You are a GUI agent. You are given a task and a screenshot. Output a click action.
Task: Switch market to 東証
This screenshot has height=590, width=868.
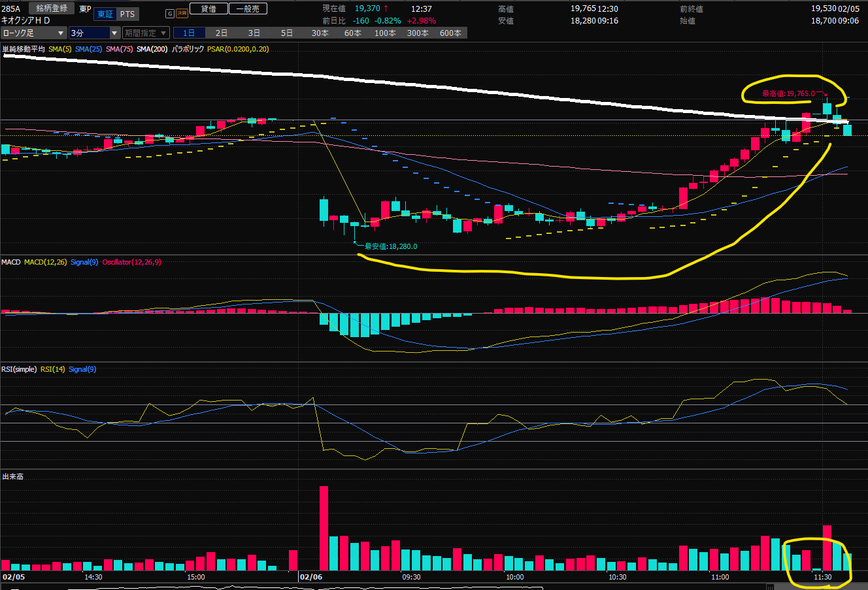pyautogui.click(x=103, y=14)
